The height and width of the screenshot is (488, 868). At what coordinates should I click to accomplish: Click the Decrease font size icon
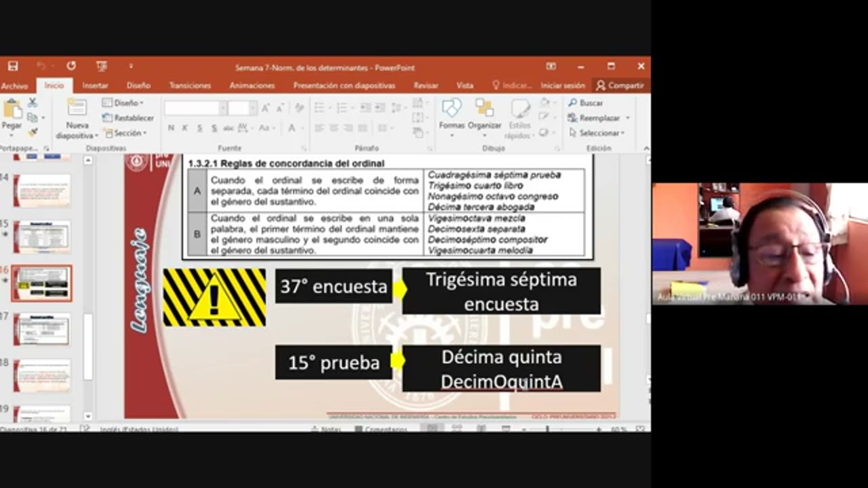click(280, 108)
